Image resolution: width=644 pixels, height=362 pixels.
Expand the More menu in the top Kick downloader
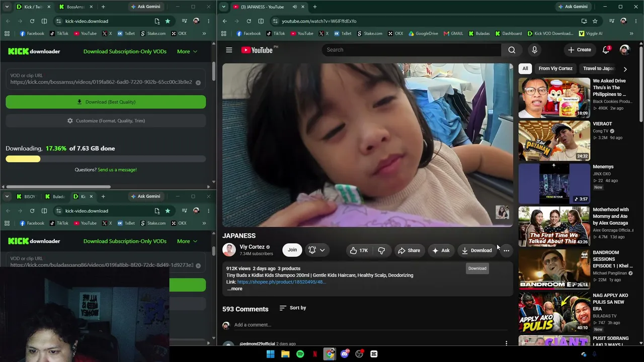pos(187,51)
